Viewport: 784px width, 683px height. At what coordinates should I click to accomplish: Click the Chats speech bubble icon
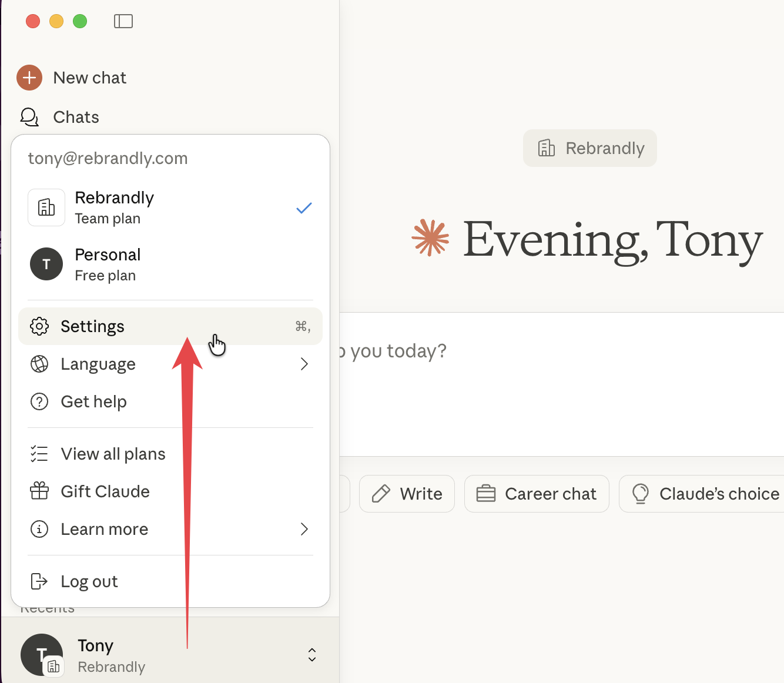click(29, 117)
